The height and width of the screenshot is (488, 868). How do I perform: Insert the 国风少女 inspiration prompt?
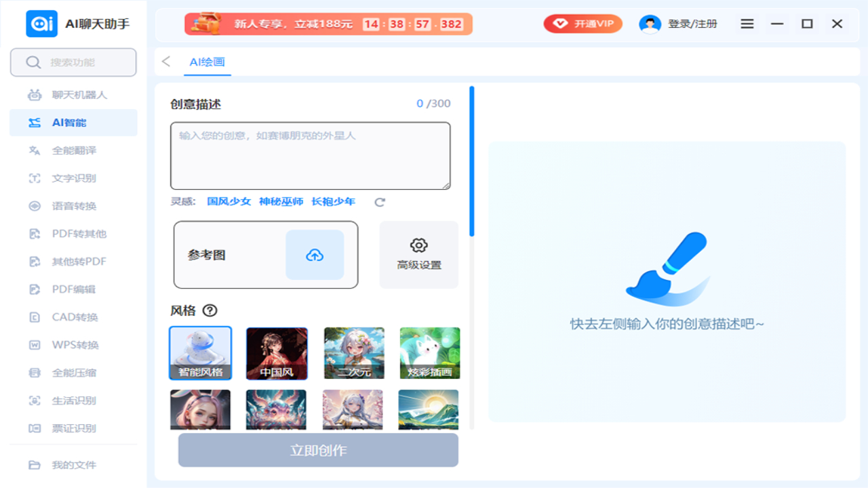click(x=229, y=201)
